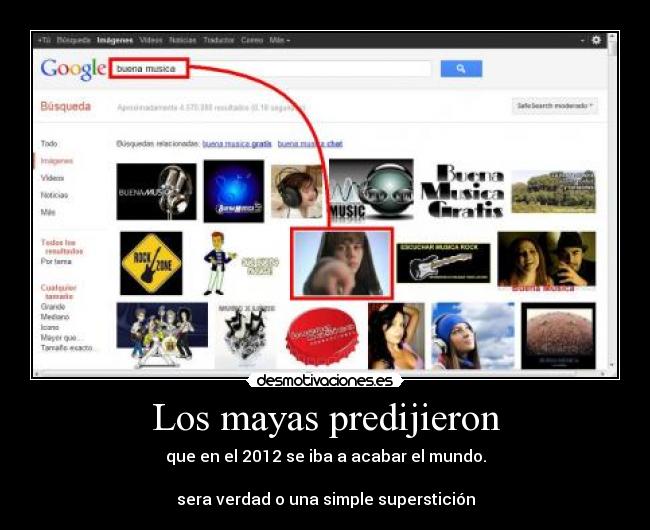
Task: Click the blue search magnifier button
Action: 461,69
